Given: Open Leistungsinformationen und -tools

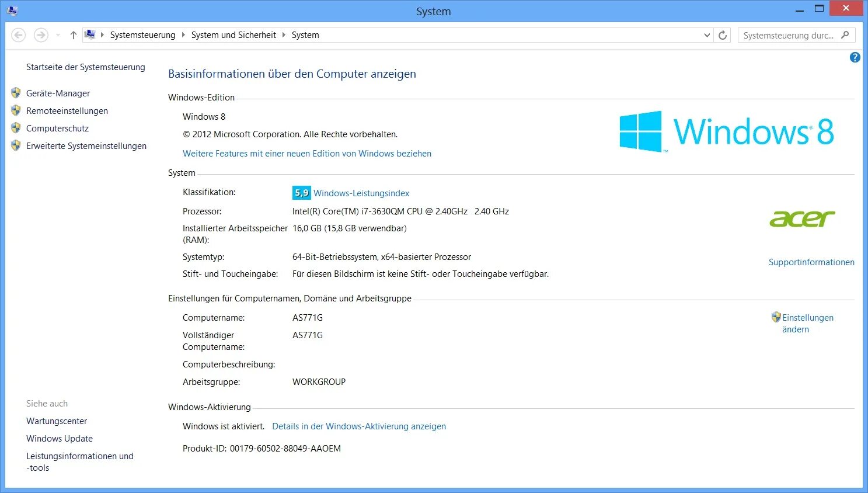Looking at the screenshot, I should pos(80,462).
